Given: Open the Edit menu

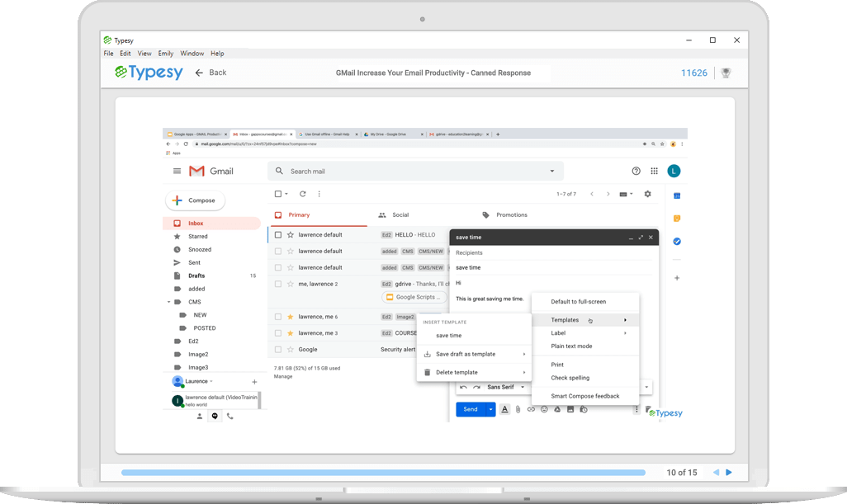Looking at the screenshot, I should (x=125, y=54).
